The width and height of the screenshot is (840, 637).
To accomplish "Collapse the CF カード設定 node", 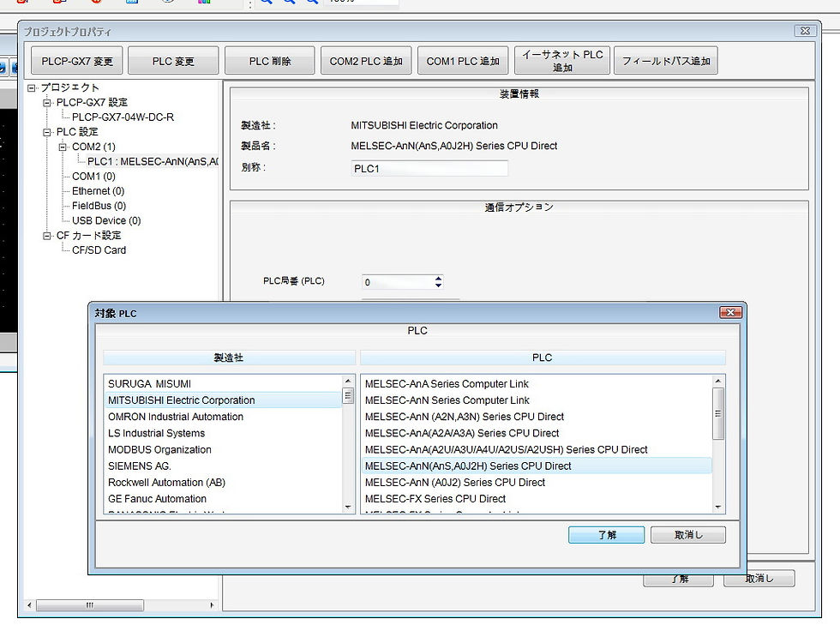I will pos(47,236).
